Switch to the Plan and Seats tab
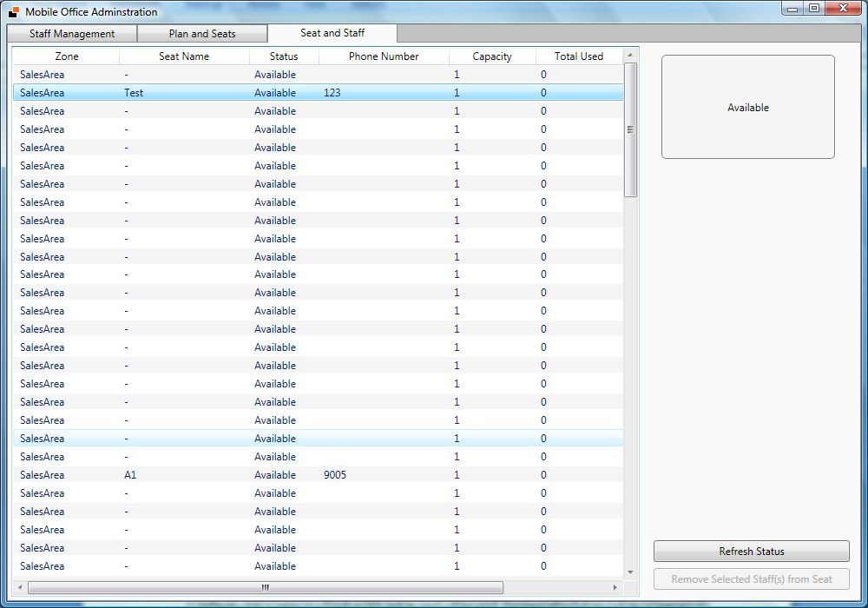This screenshot has height=608, width=868. tap(202, 34)
